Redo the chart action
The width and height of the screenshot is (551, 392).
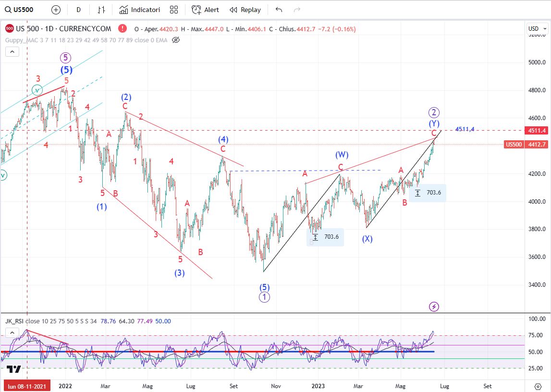point(297,10)
